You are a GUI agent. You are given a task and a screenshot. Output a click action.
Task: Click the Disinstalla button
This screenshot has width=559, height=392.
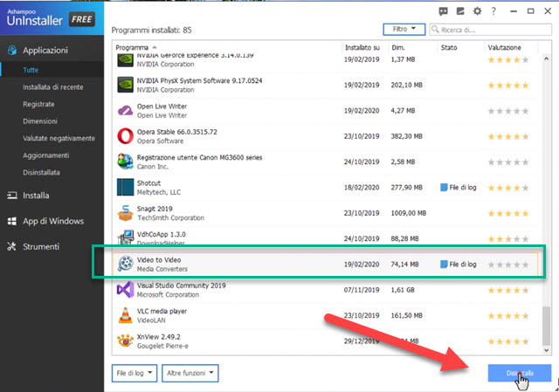520,373
